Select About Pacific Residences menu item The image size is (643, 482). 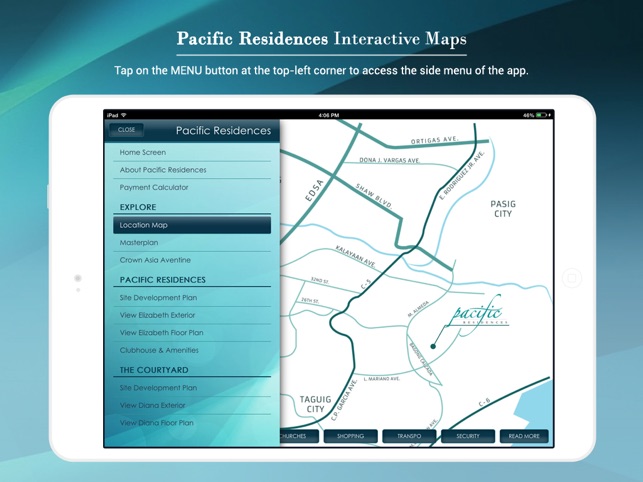click(x=192, y=170)
